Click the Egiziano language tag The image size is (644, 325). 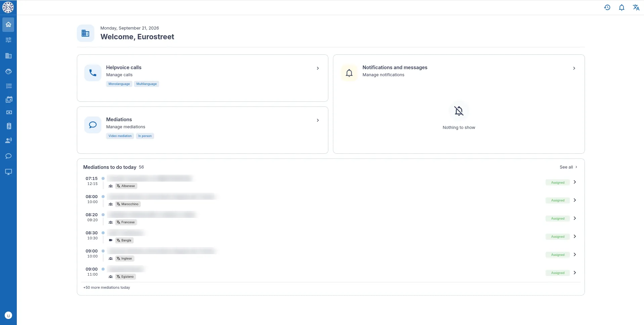pyautogui.click(x=126, y=277)
